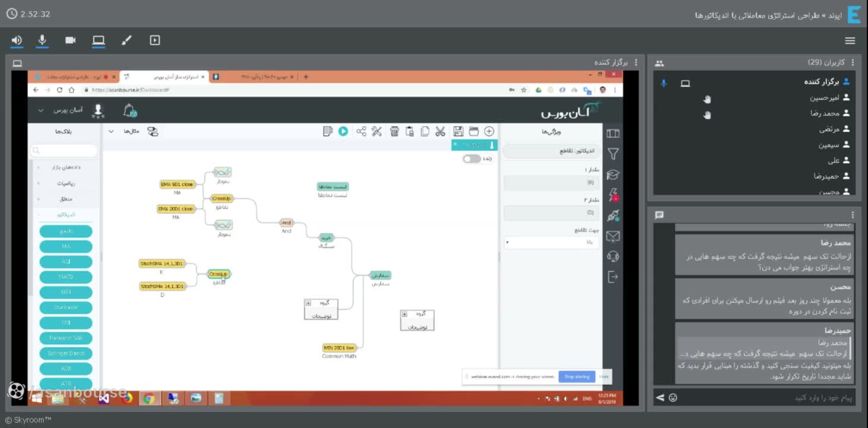The height and width of the screenshot is (428, 868).
Task: Select the RSI indicator block
Action: 66,262
